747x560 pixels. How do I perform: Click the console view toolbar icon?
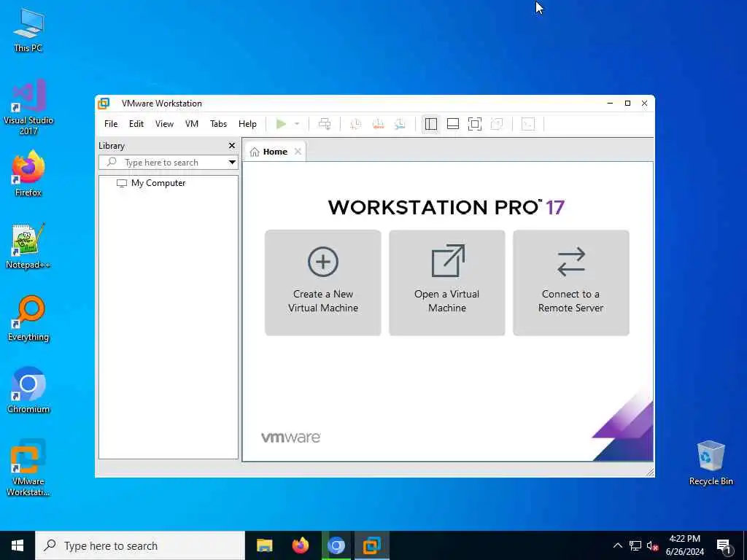click(528, 124)
